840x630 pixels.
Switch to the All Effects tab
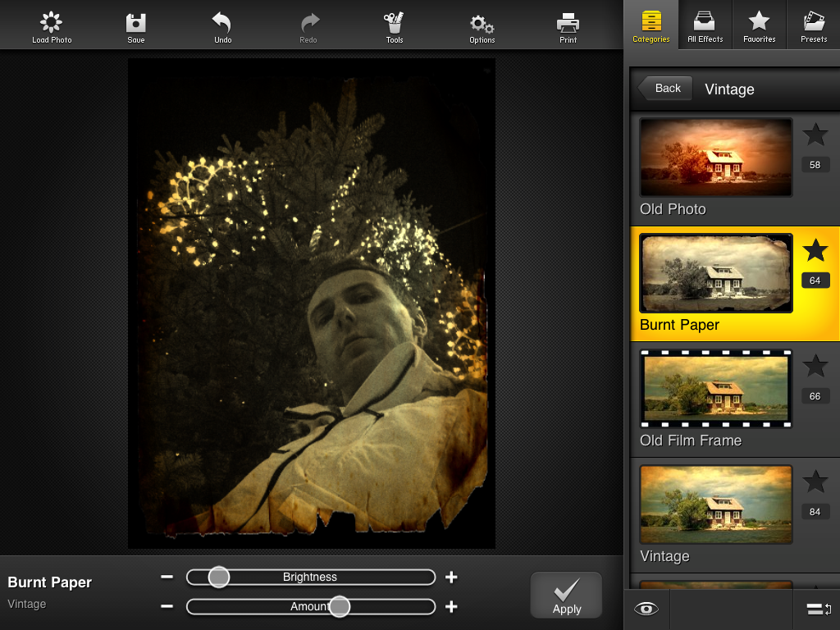tap(705, 25)
